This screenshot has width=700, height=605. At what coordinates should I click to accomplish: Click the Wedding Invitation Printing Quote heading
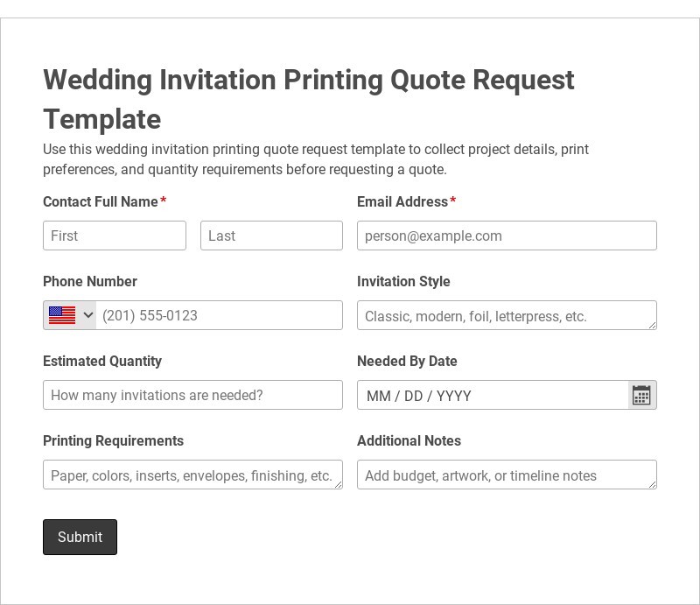[x=309, y=99]
